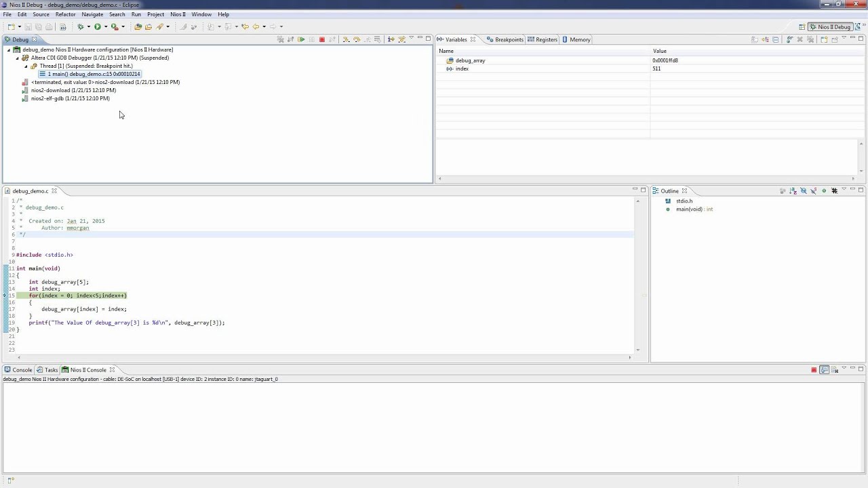The image size is (868, 488).
Task: Click Open Task folder icon in toolbar
Action: (x=149, y=26)
